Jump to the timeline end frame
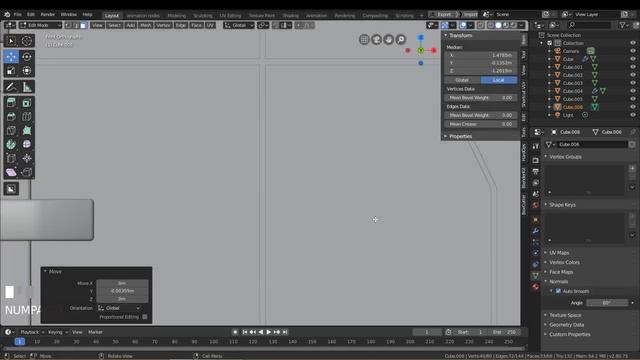This screenshot has height=360, width=640. 285,332
